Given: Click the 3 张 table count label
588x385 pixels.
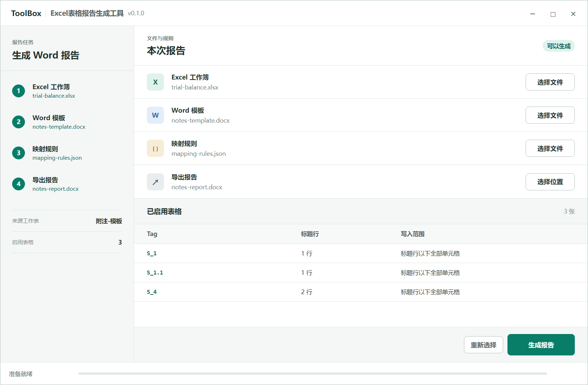Looking at the screenshot, I should coord(569,211).
